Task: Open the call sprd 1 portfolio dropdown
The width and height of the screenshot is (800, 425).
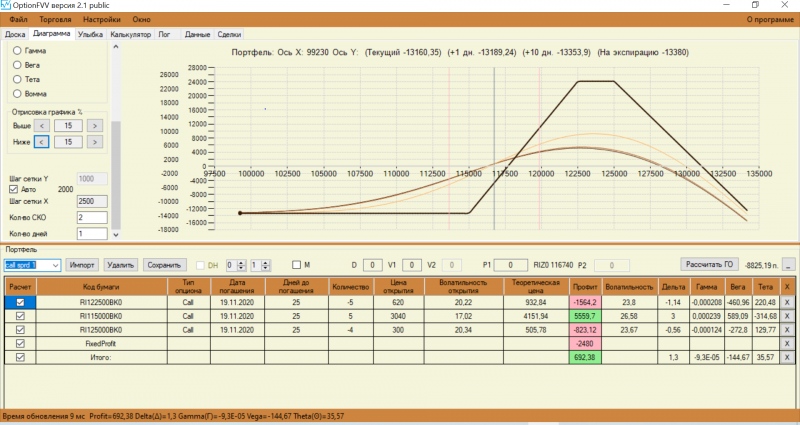Action: [x=56, y=265]
